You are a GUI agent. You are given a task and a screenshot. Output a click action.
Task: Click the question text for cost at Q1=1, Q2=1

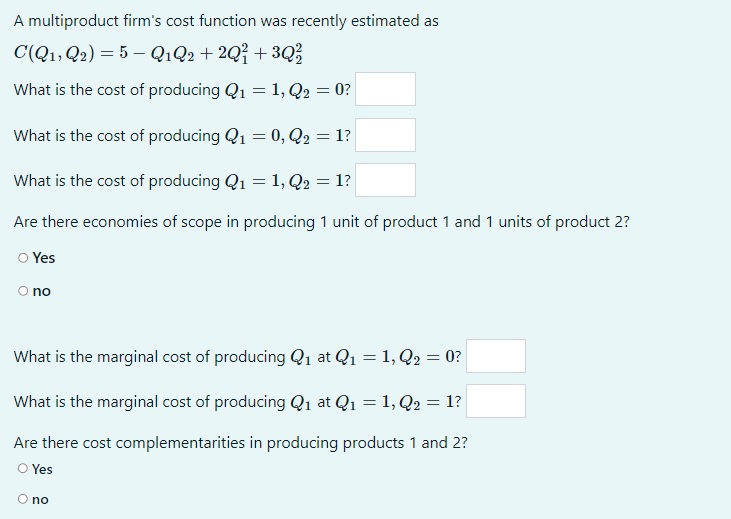(182, 180)
